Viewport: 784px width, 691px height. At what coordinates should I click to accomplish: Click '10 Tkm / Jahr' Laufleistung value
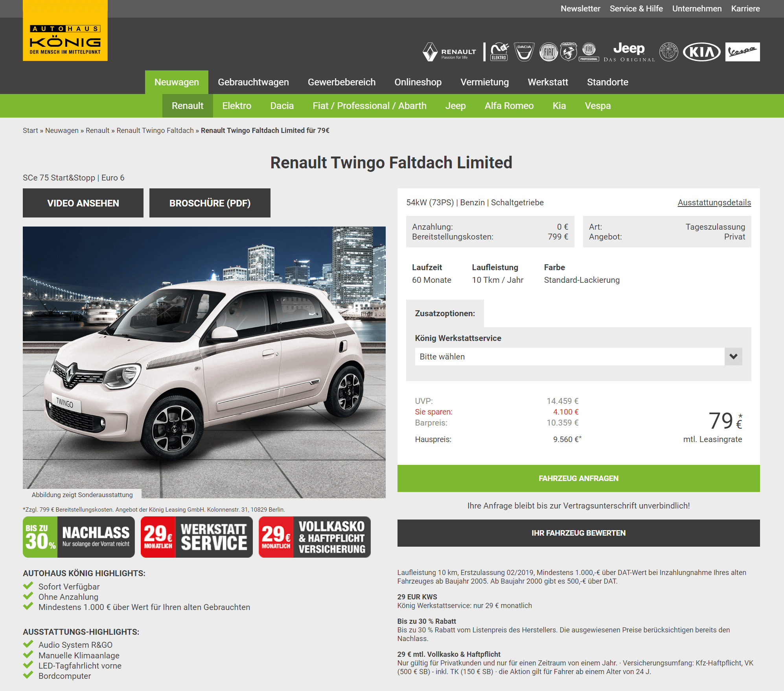[x=497, y=280]
